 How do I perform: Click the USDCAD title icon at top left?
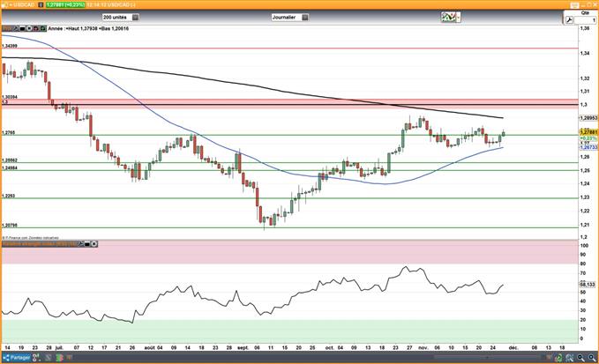[5, 4]
